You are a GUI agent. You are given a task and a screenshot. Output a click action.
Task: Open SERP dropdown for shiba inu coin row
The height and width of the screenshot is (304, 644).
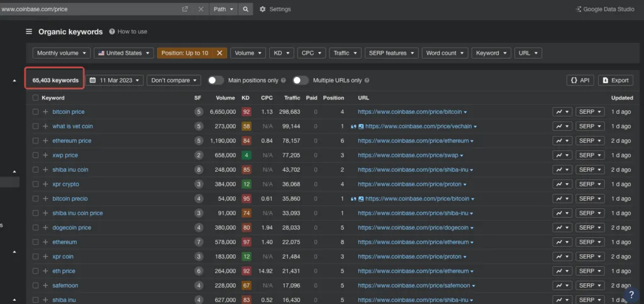tap(590, 170)
